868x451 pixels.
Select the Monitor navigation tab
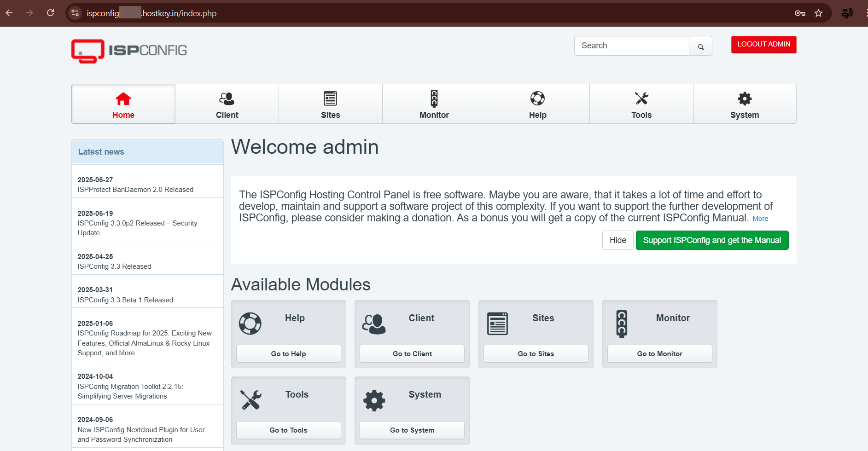click(434, 104)
